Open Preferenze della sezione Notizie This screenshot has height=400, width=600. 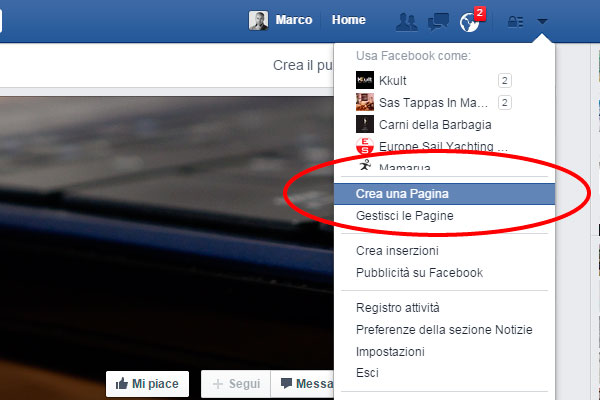[x=444, y=330]
